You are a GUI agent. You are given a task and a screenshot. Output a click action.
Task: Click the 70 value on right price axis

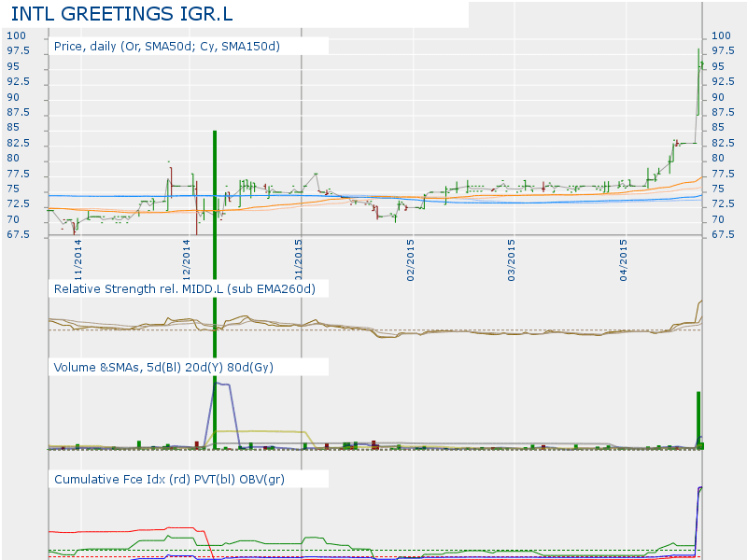coord(718,219)
